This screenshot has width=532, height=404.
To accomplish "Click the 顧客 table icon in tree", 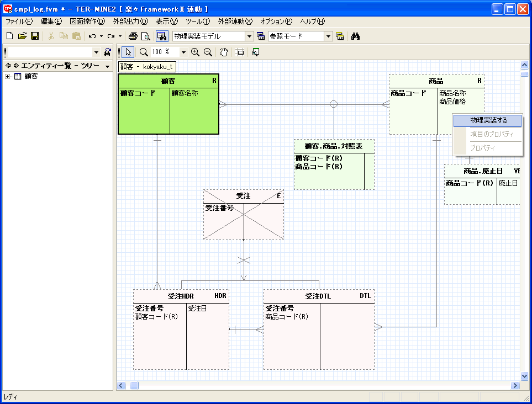I will [18, 76].
